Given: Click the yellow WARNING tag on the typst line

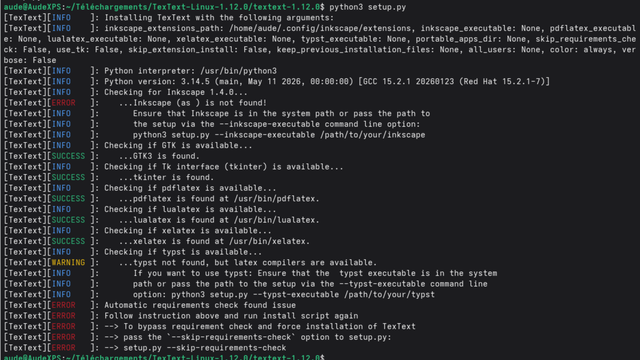Looking at the screenshot, I should (68, 262).
